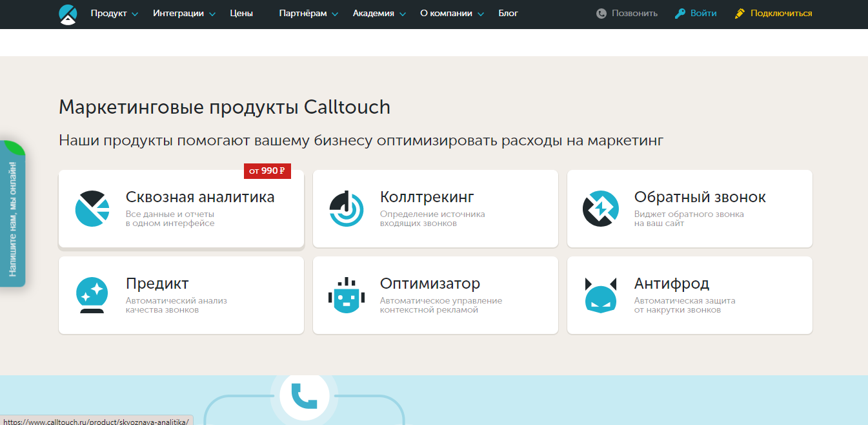
Task: Click the pencil icon beside Подключиться
Action: pyautogui.click(x=740, y=14)
